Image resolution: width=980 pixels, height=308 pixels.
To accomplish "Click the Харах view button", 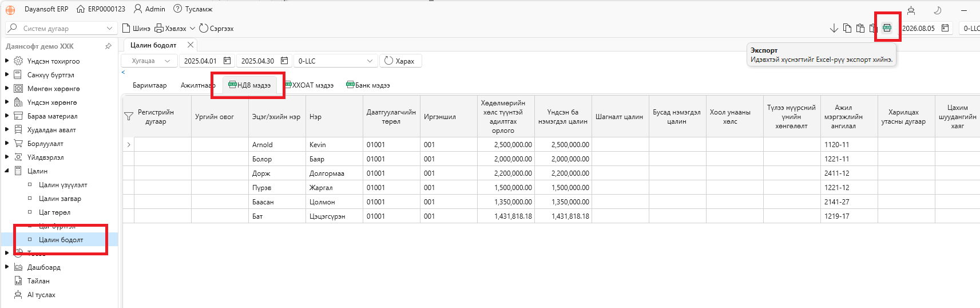I will (x=399, y=61).
